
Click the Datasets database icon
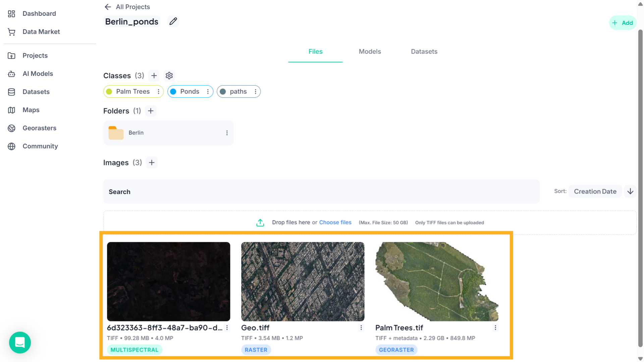[x=11, y=92]
